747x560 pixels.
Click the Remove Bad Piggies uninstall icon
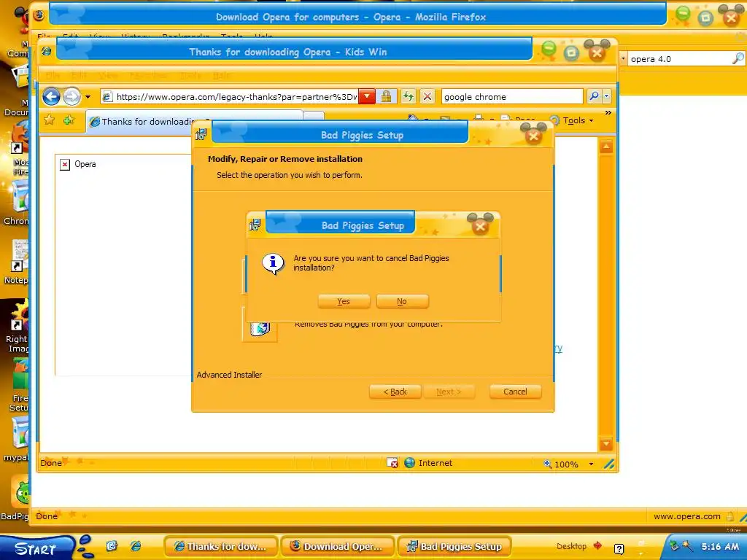260,327
